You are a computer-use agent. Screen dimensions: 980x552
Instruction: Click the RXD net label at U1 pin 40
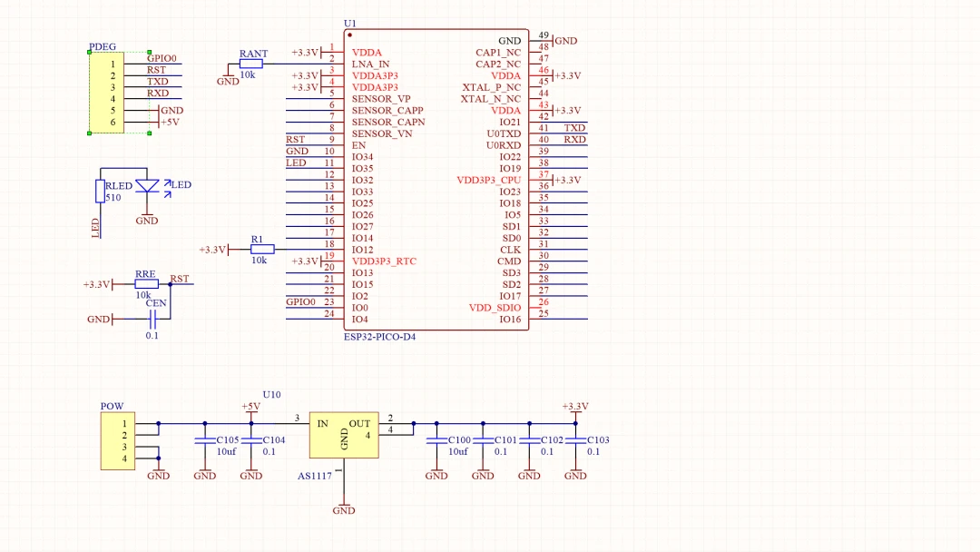click(575, 140)
